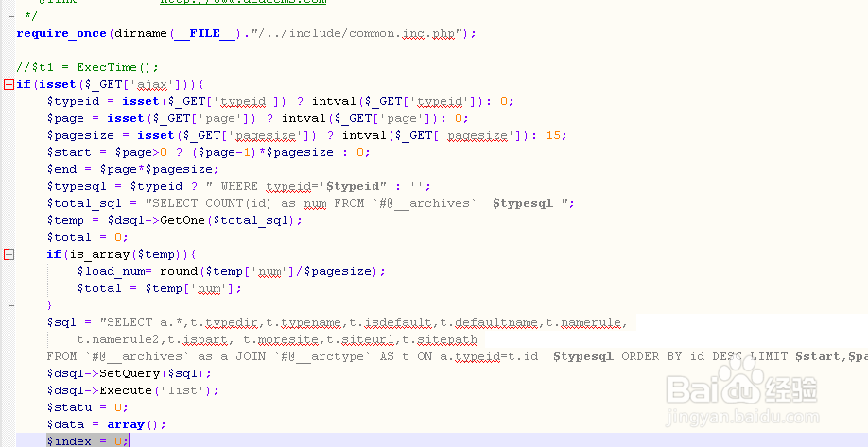This screenshot has width=868, height=447.
Task: Click the if(isset($_GET['ajax'])){ statement text
Action: pyautogui.click(x=111, y=85)
